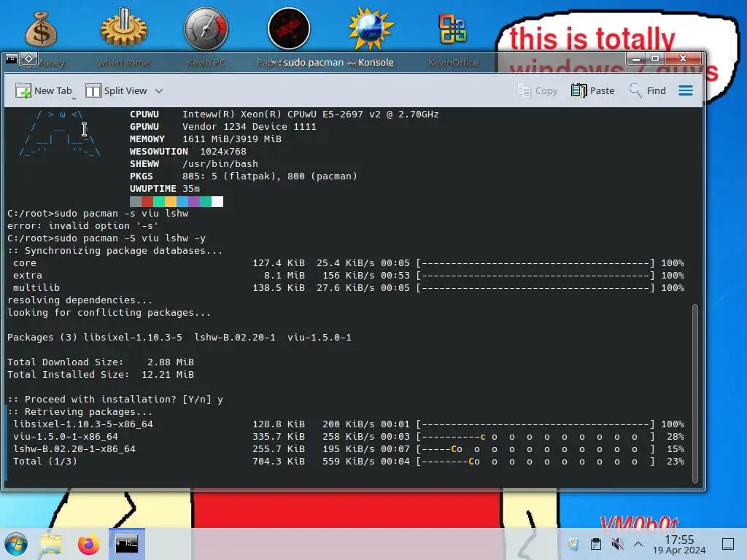747x560 pixels.
Task: Click the 'viu-1.5.0-1-x86_64' download row
Action: (349, 437)
